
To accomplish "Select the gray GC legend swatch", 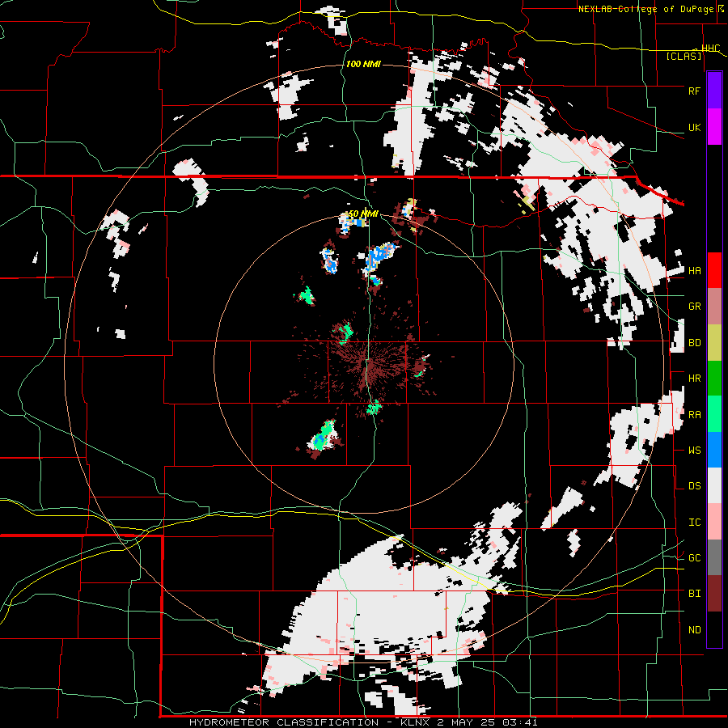I will point(714,557).
